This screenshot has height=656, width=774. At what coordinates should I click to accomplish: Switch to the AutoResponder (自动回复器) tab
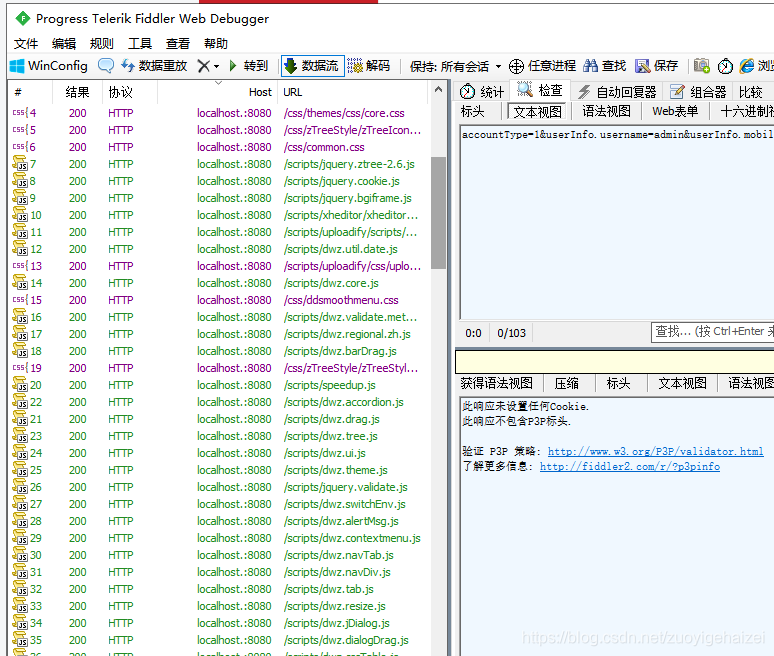click(x=617, y=92)
